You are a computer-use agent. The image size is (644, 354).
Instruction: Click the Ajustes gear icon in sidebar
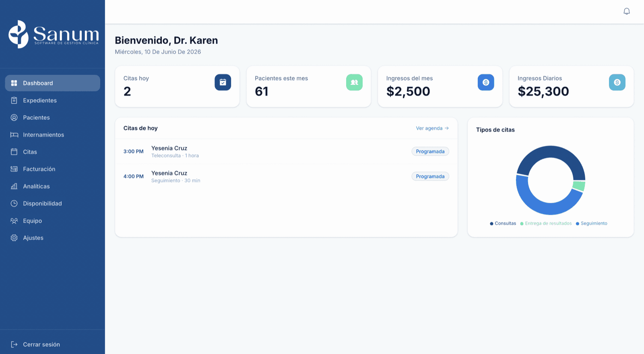pos(14,238)
